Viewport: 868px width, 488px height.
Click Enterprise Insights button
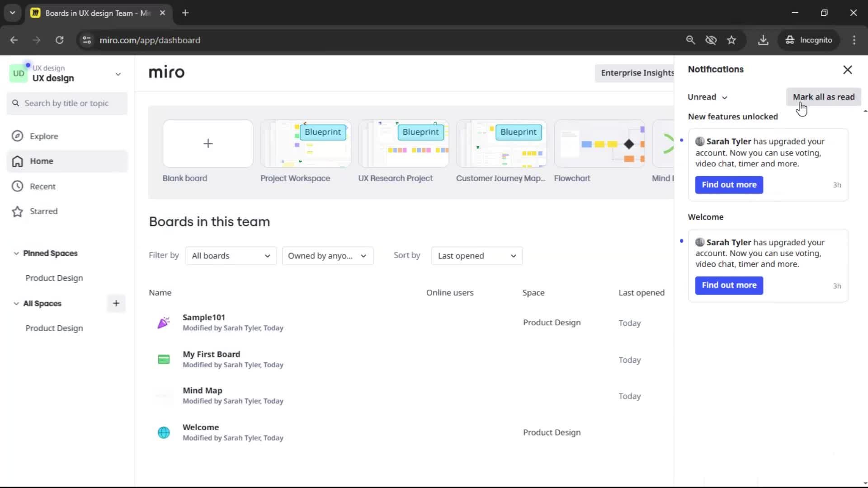[x=635, y=73]
